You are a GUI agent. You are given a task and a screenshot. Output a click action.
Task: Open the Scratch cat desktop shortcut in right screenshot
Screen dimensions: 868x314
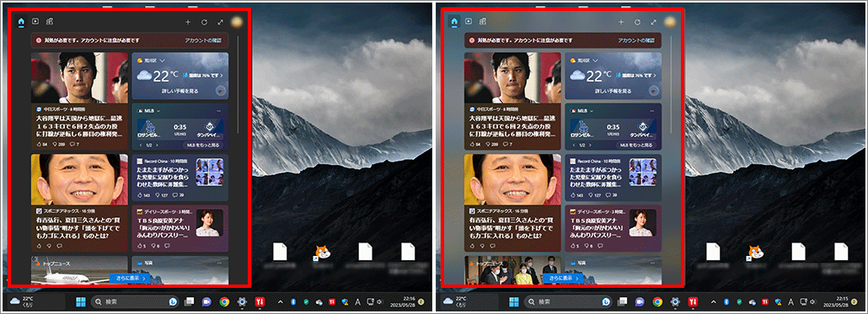point(754,253)
